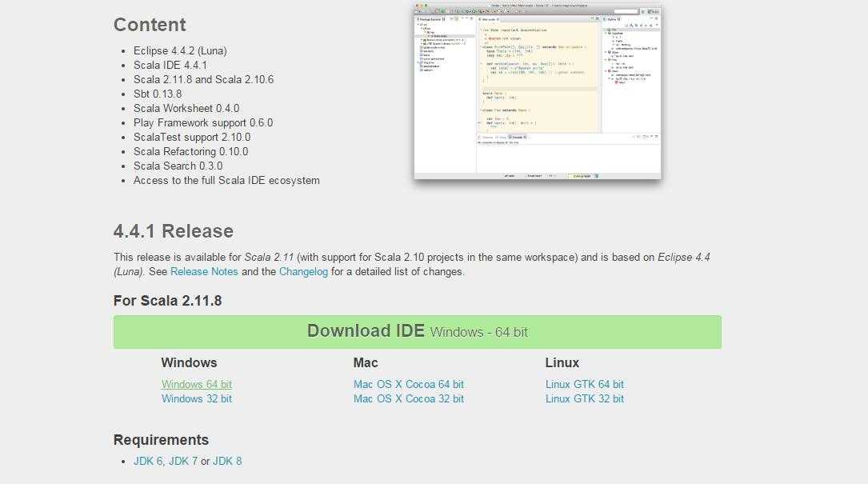Click the 'Scala Search 0.3.0' list item
Image resolution: width=868 pixels, height=484 pixels.
point(178,166)
